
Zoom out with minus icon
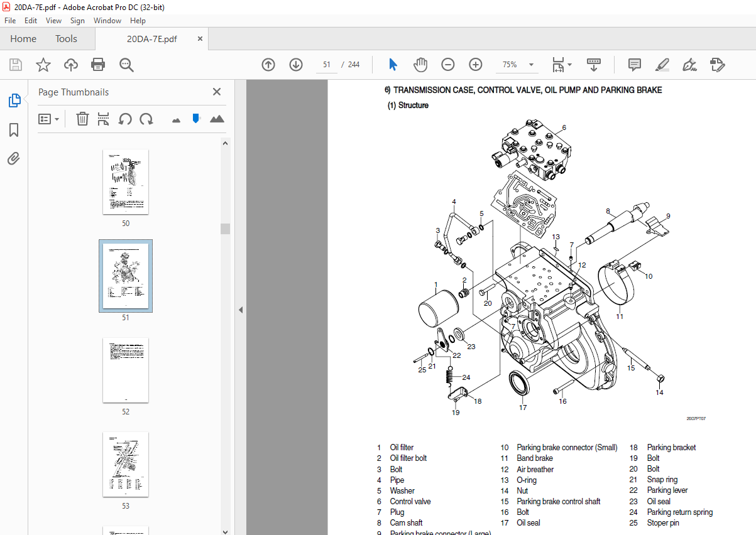click(448, 65)
